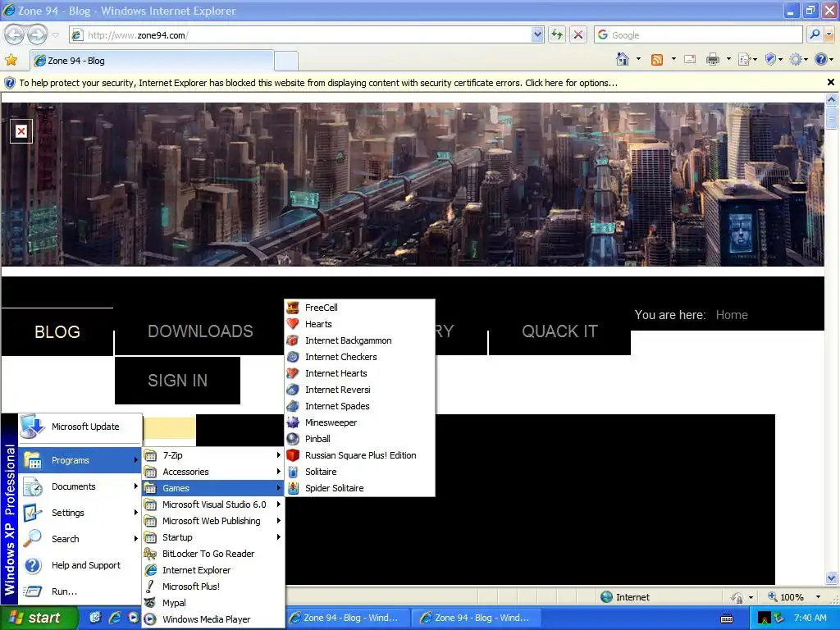Screen dimensions: 840x630
Task: Launch Spider Solitaire
Action: click(359, 488)
